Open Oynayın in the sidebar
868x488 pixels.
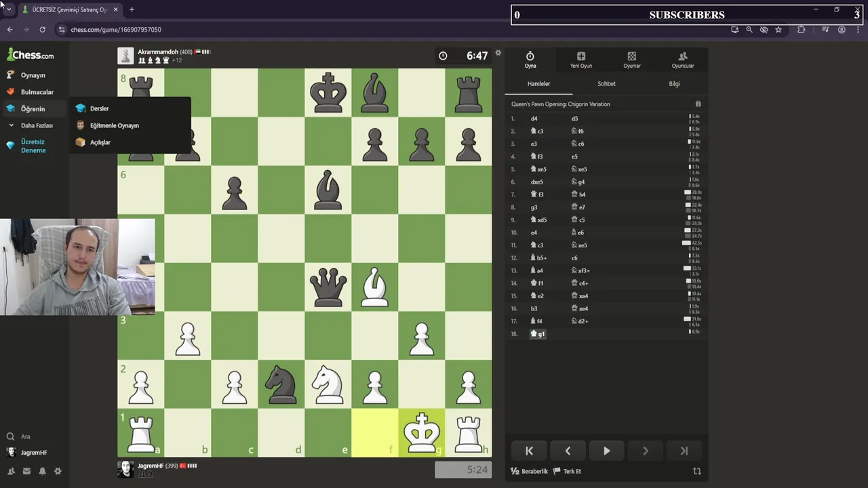click(33, 75)
